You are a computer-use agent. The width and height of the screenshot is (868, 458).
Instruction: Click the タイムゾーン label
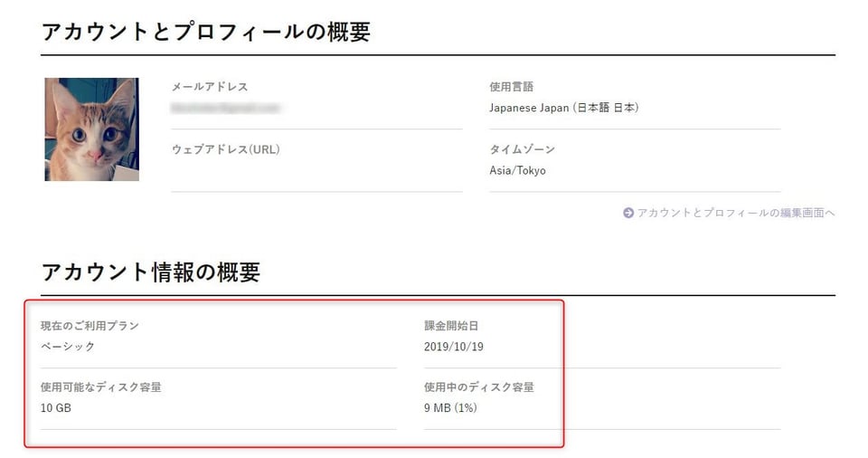pos(522,149)
